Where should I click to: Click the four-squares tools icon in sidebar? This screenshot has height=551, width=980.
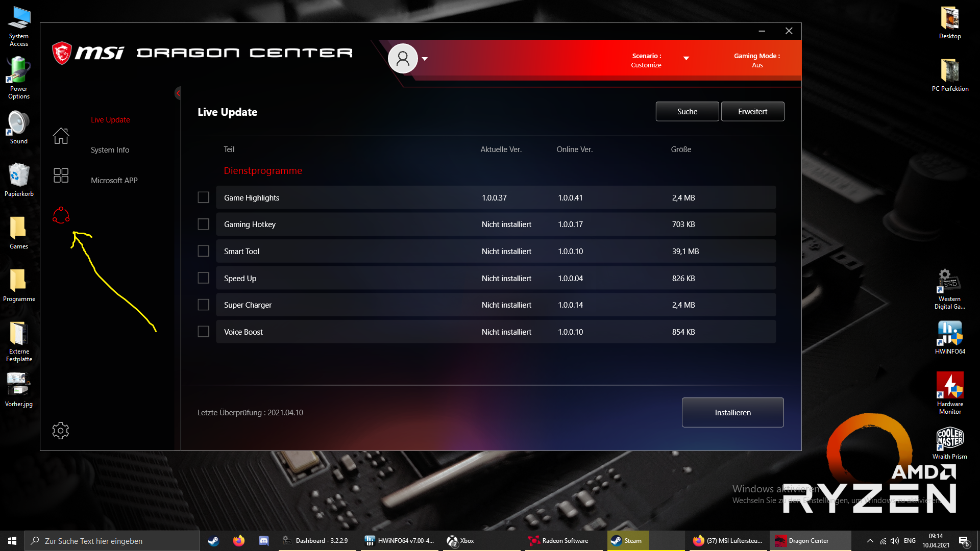pos(61,176)
